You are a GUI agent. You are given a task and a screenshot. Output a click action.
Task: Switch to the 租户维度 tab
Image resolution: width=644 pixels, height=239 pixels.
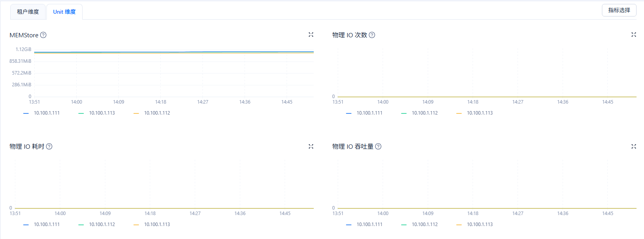[28, 12]
